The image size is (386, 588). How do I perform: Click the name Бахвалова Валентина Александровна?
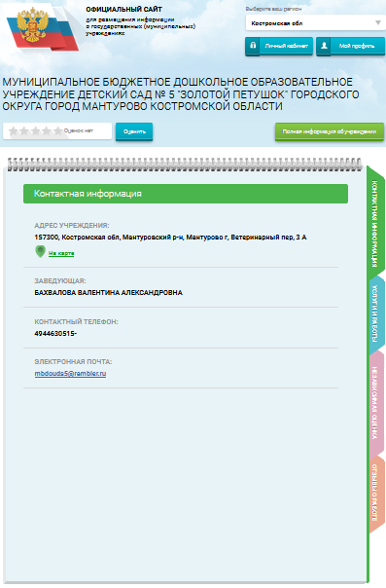tap(109, 292)
